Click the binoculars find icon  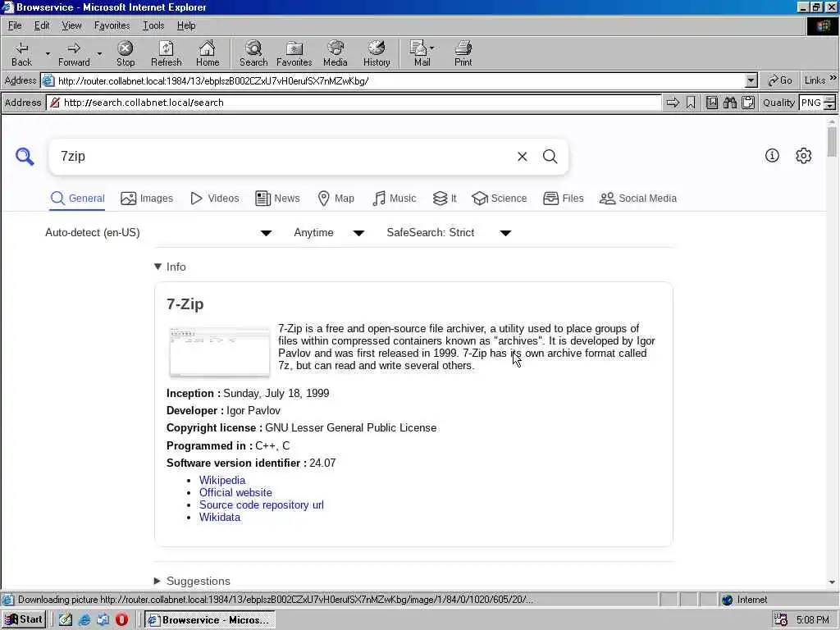[x=729, y=103]
